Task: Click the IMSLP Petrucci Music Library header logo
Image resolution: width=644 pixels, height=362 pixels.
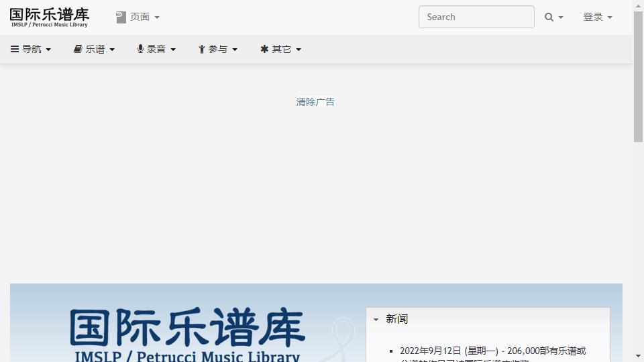Action: pos(49,17)
